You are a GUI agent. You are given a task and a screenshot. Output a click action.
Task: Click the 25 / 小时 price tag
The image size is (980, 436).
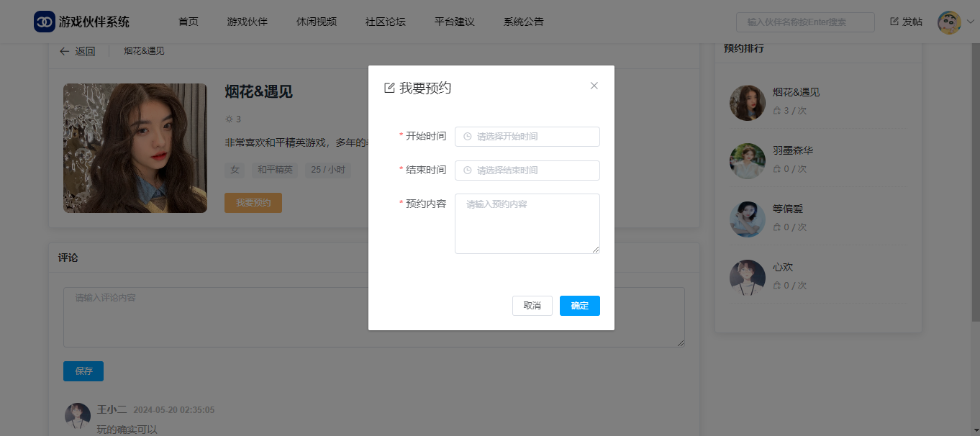328,171
